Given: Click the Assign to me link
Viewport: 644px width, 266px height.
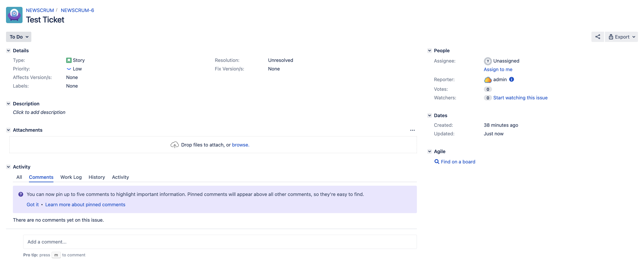Looking at the screenshot, I should click(x=498, y=69).
